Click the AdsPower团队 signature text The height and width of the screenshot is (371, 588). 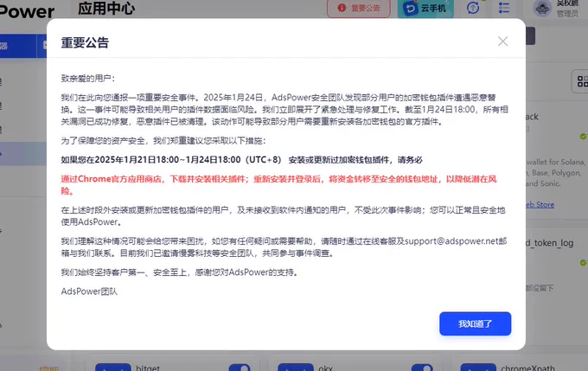tap(89, 291)
